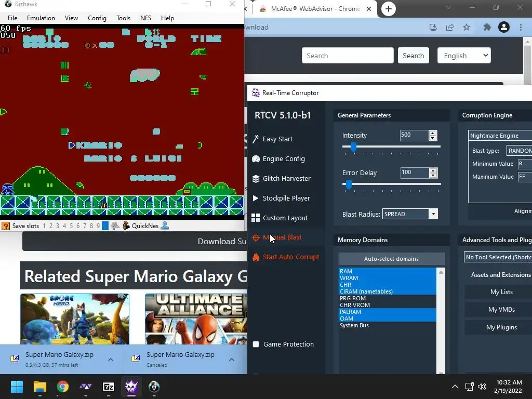532x399 pixels.
Task: Open the Glitch Harvester panel
Action: point(281,179)
